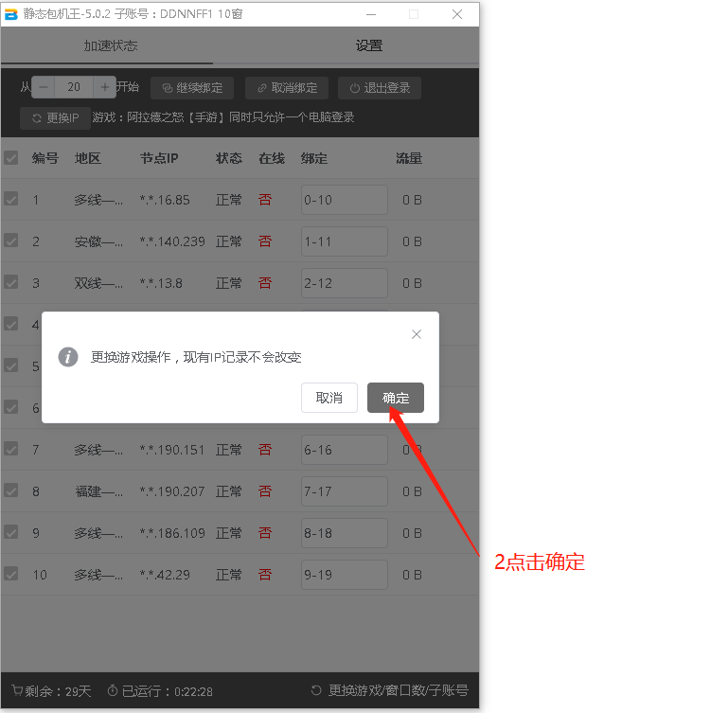Click binding input field showing 8-18
The image size is (728, 713).
(x=344, y=533)
